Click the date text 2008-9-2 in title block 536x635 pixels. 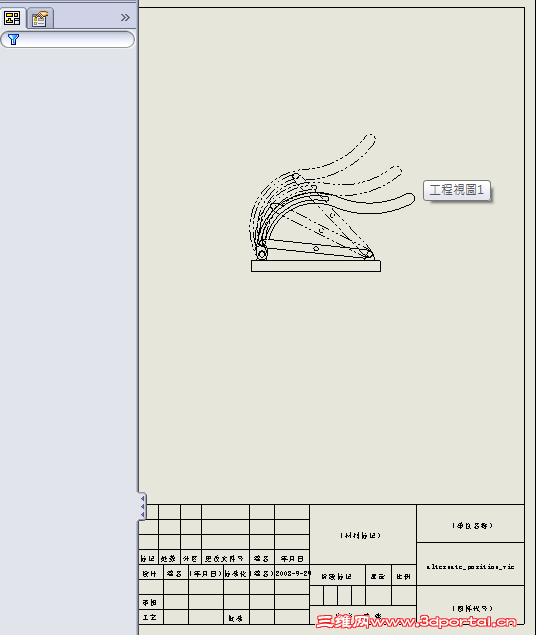tap(292, 573)
